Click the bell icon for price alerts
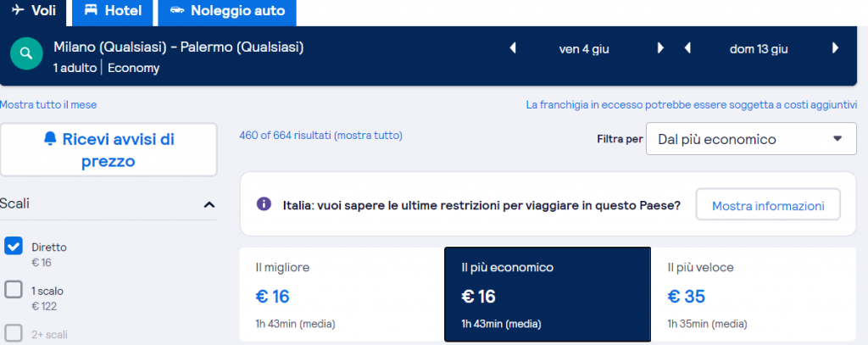Viewport: 868px width, 345px height. coord(50,140)
